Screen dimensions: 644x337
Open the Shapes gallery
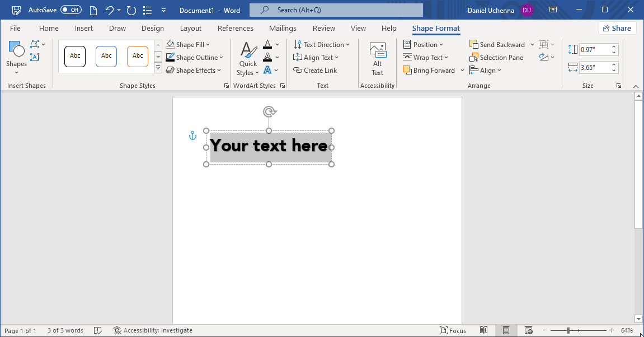pos(16,57)
